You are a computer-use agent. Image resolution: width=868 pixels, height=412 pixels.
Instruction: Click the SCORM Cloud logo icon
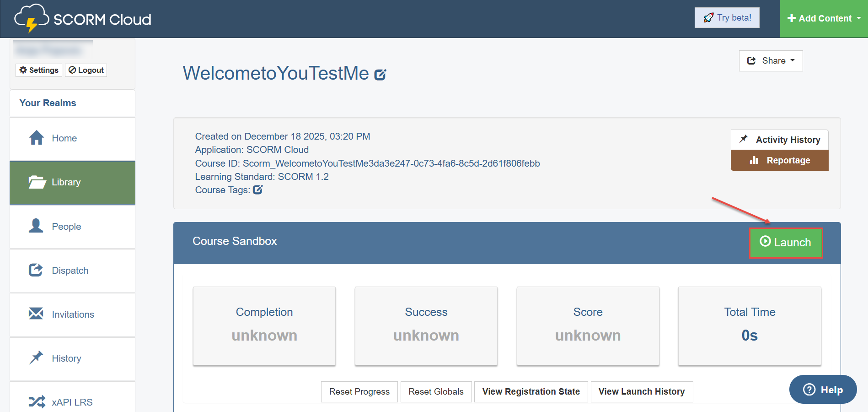32,18
